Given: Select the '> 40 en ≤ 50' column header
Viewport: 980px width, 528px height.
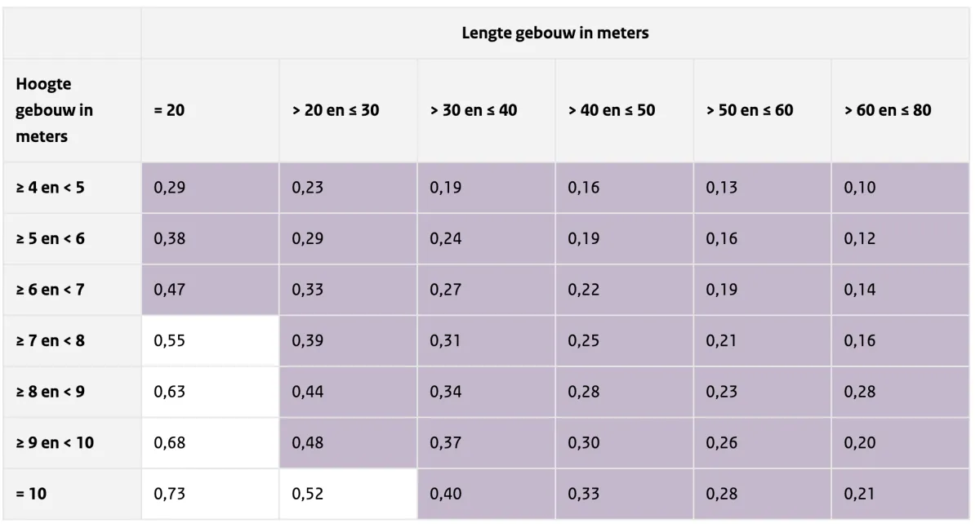Looking at the screenshot, I should pos(612,110).
